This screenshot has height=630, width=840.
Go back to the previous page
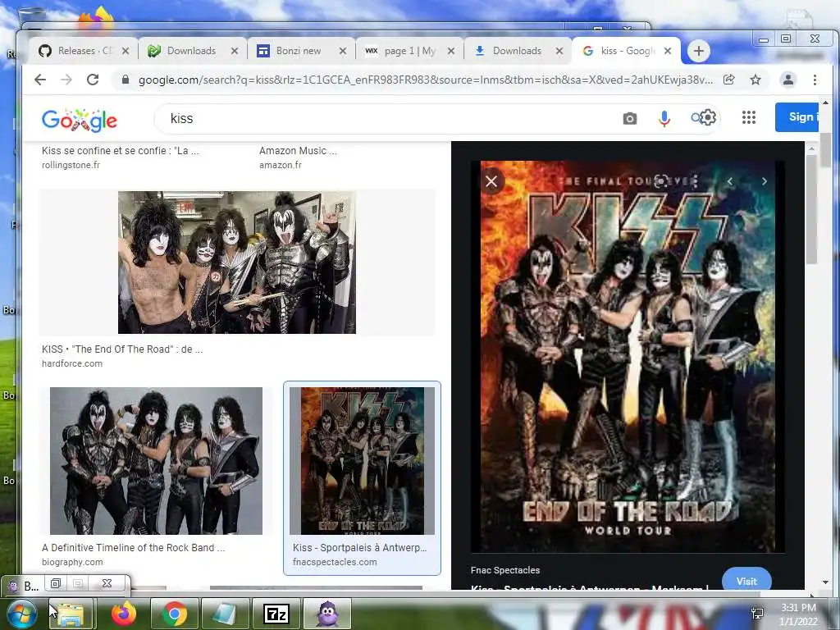[x=40, y=80]
